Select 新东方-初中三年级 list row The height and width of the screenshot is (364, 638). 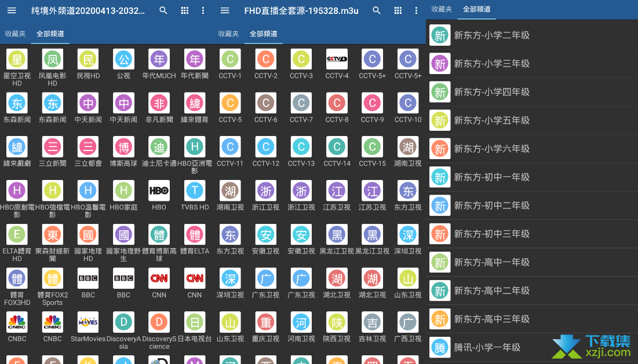532,234
